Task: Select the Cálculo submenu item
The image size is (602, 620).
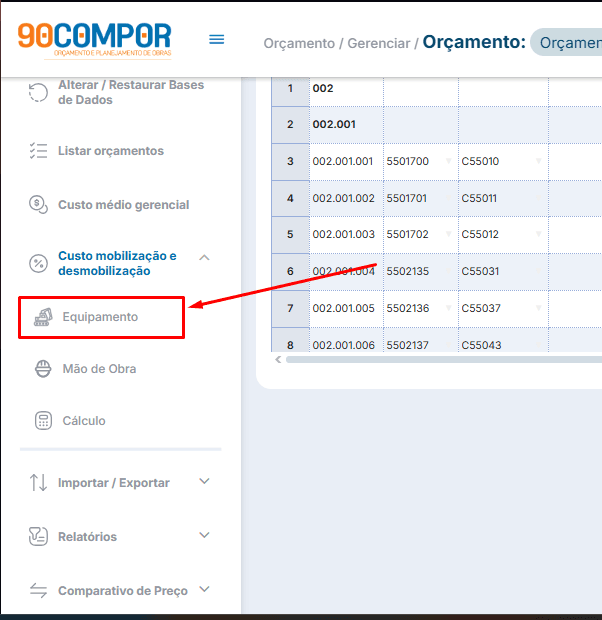Action: coord(84,421)
